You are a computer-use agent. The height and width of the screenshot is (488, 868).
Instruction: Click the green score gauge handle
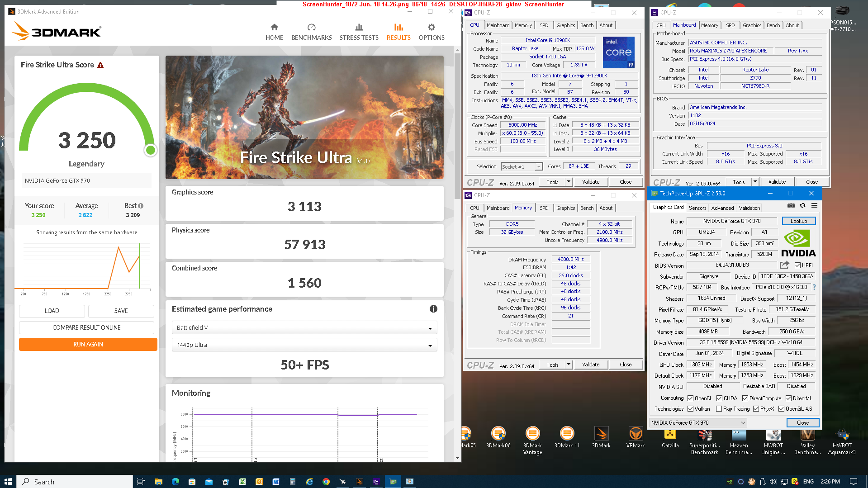click(151, 150)
